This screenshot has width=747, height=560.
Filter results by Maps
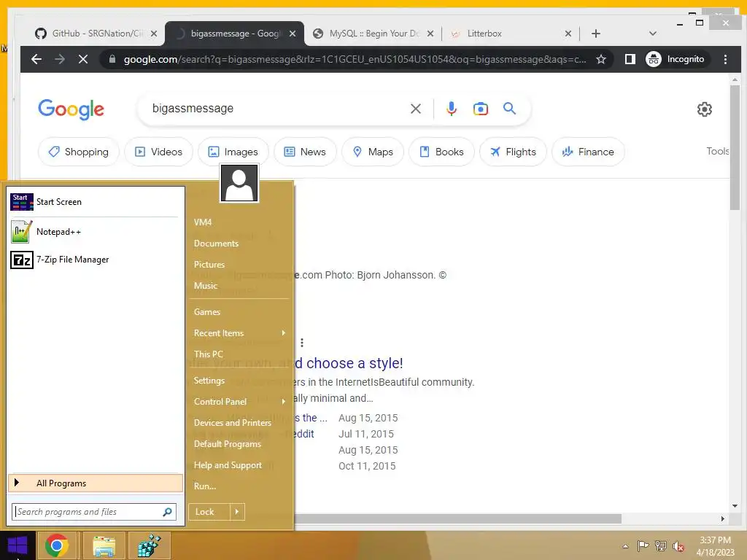[373, 152]
